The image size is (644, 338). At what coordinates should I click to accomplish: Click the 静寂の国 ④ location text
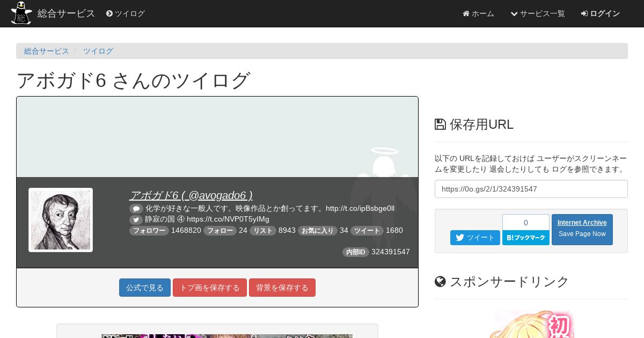(207, 219)
